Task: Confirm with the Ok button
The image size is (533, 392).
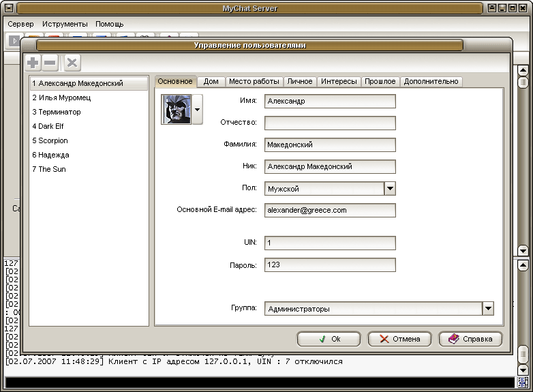Action: (x=329, y=339)
